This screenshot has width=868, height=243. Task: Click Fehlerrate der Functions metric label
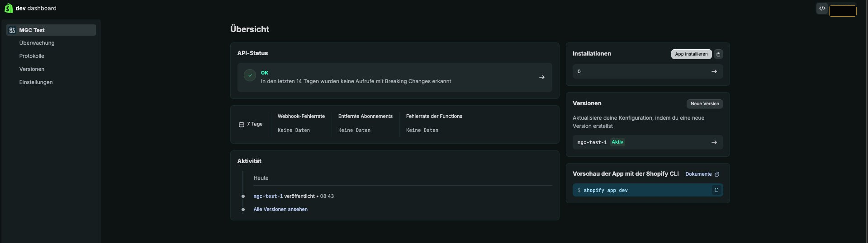[434, 116]
